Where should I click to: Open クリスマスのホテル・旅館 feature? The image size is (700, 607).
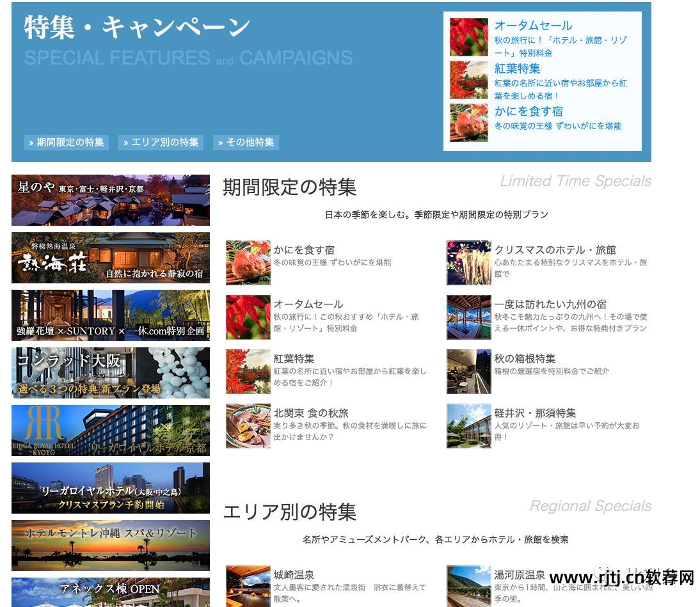[555, 250]
